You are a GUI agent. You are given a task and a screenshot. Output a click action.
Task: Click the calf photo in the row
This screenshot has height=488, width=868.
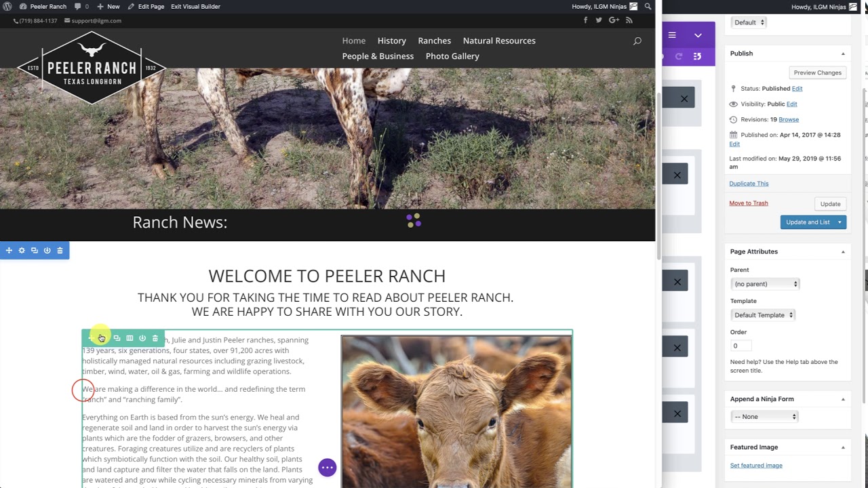pos(456,411)
